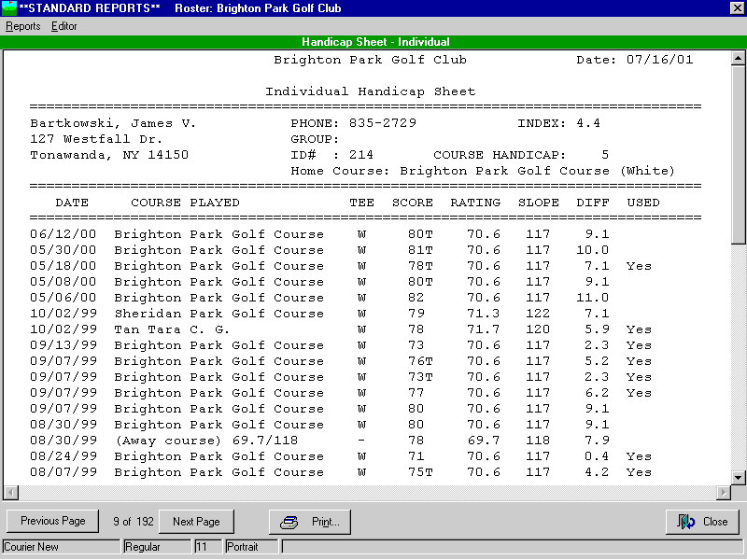Open the Editor menu
Viewport: 747px width, 560px height.
point(63,26)
